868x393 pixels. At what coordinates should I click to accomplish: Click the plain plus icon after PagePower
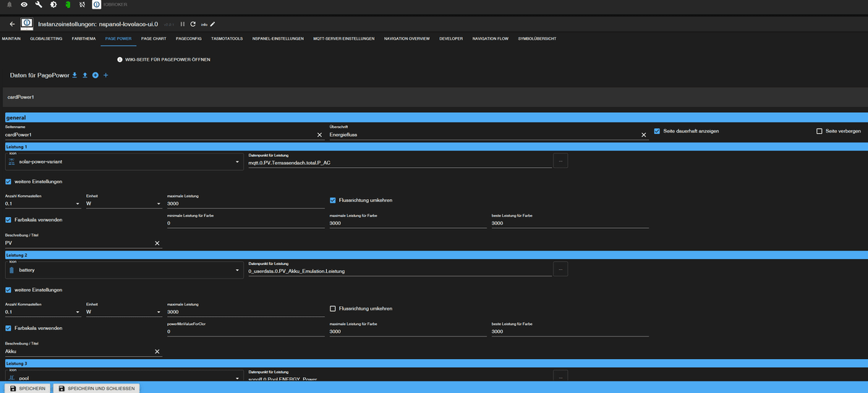coord(106,75)
